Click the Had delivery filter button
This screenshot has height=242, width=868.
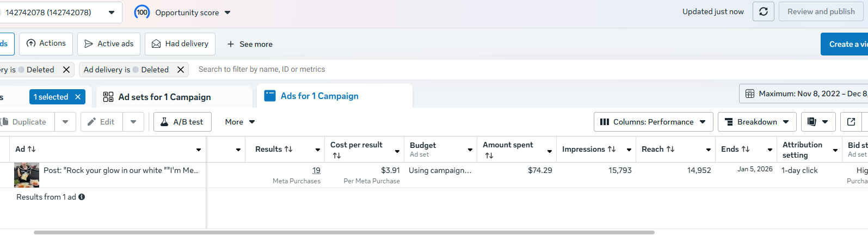click(180, 44)
